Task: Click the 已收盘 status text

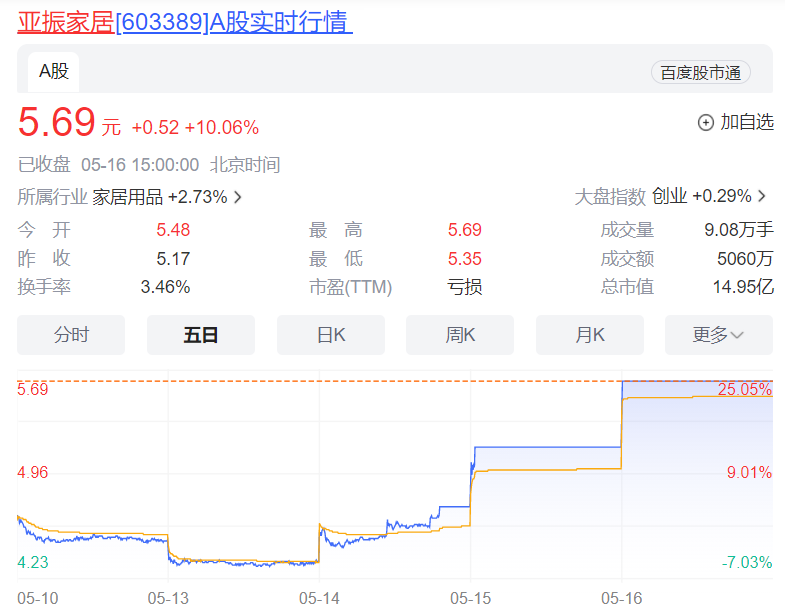Action: [x=44, y=165]
